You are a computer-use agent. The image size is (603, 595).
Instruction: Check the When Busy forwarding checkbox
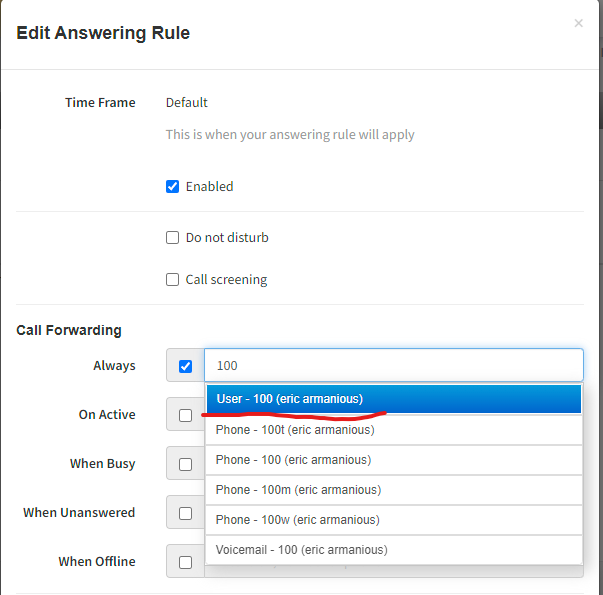coord(185,464)
